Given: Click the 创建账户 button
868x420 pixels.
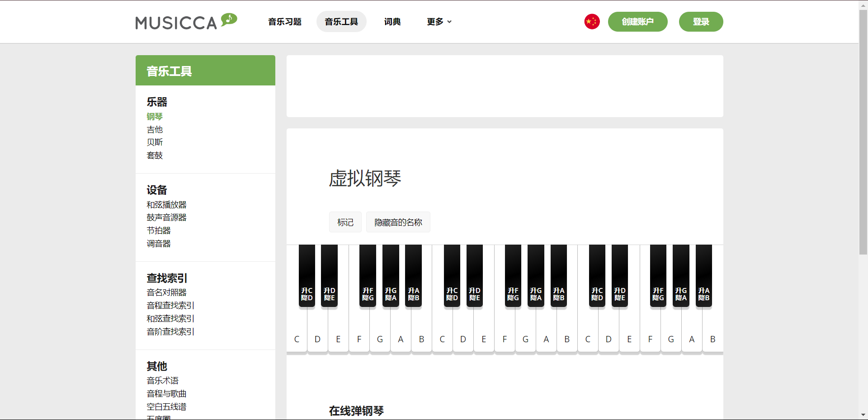Looking at the screenshot, I should click(x=637, y=22).
